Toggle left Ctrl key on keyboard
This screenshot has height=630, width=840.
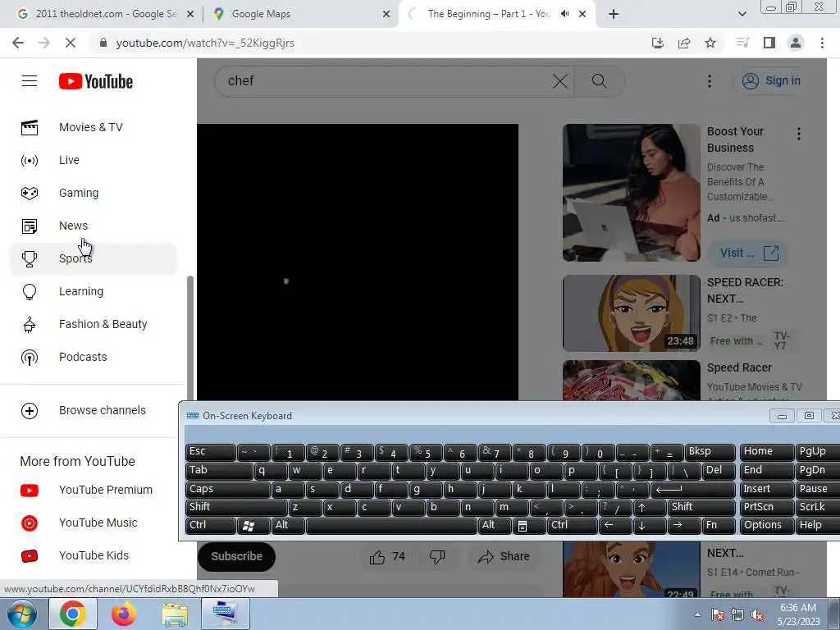(x=211, y=526)
